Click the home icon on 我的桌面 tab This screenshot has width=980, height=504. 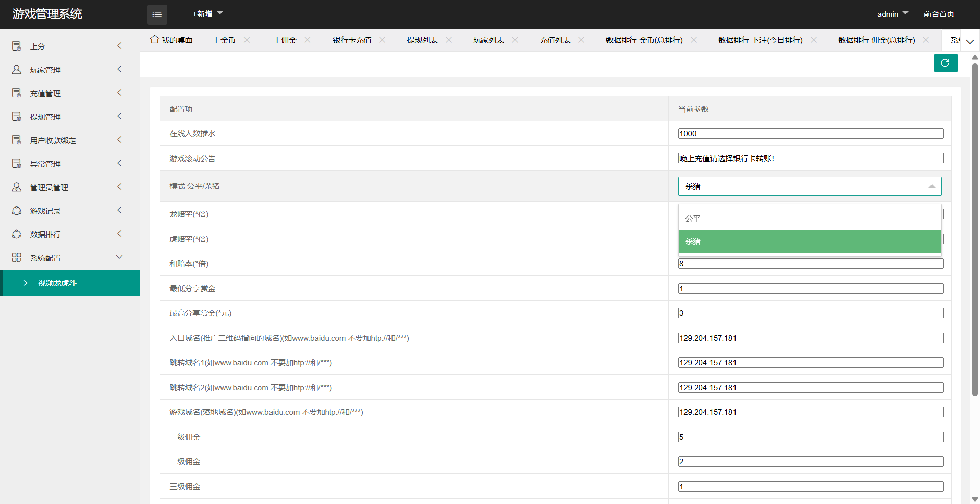pyautogui.click(x=154, y=40)
